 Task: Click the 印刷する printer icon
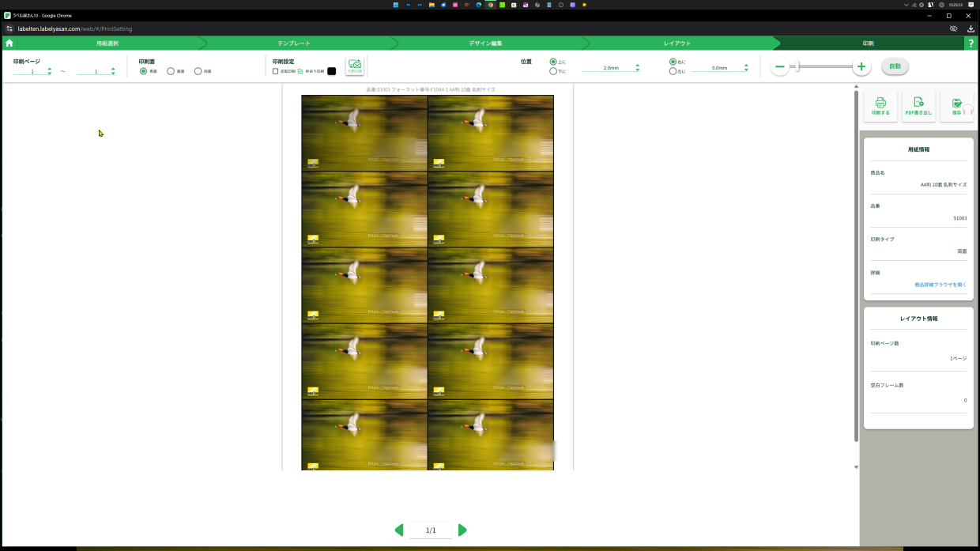coord(880,106)
